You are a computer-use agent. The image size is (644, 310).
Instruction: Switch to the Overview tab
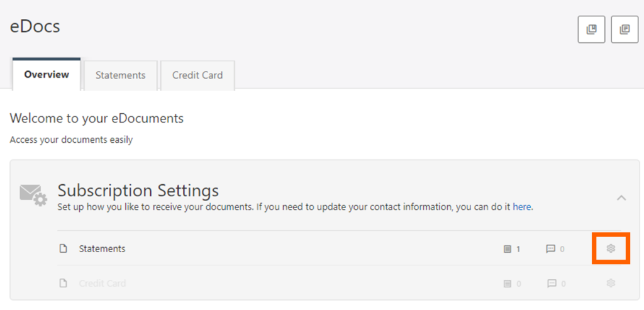tap(47, 75)
